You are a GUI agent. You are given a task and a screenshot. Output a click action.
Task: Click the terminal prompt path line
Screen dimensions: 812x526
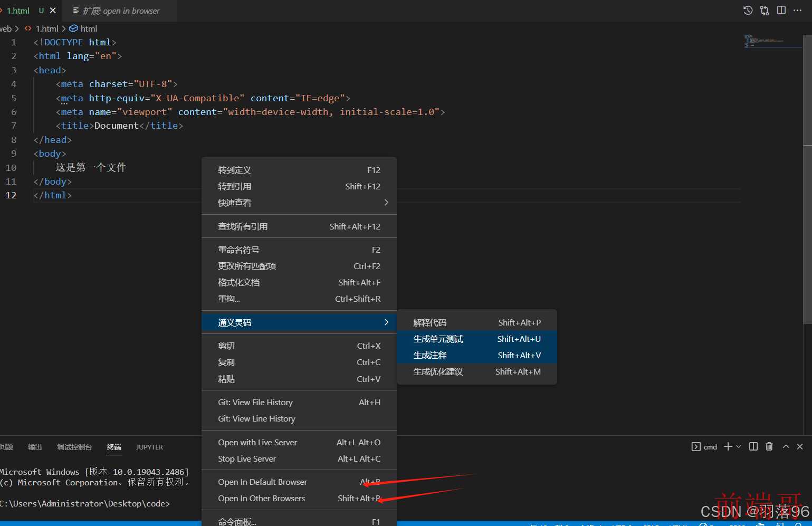[85, 504]
